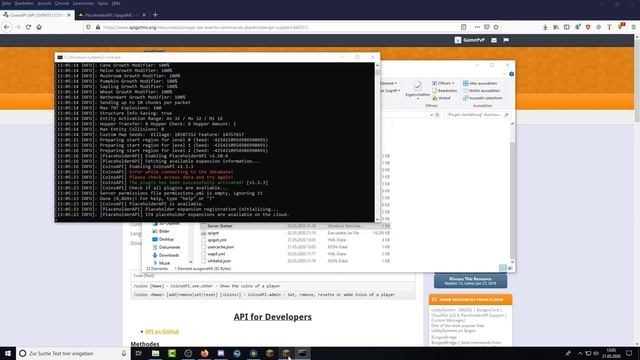
Task: Toggle Firefox sidebar view icon
Action: tap(567, 27)
